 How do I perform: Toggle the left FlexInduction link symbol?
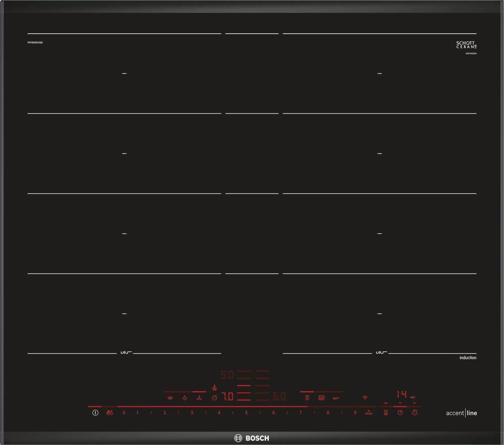[125, 353]
